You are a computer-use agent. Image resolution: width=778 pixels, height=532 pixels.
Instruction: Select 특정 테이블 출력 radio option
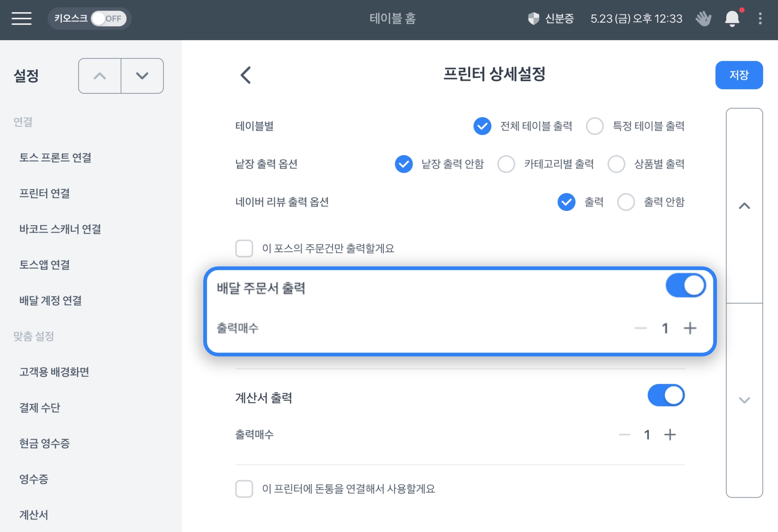click(x=595, y=126)
